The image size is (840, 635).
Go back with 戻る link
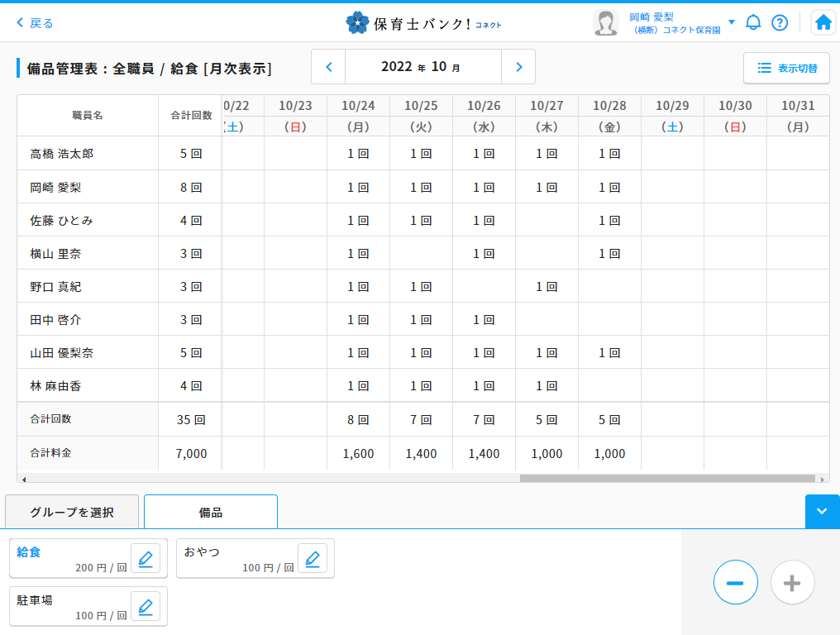pyautogui.click(x=35, y=23)
